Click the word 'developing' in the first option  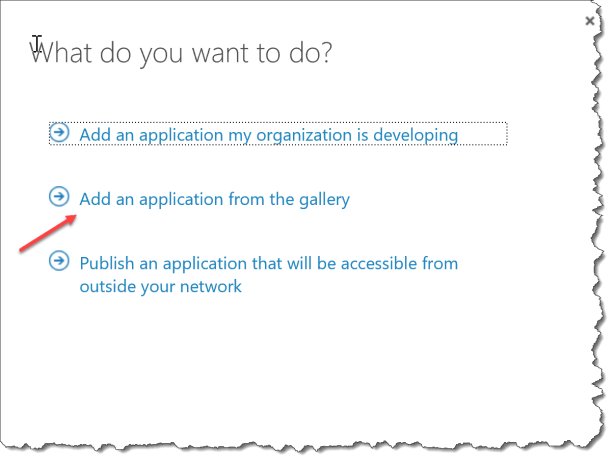point(418,134)
